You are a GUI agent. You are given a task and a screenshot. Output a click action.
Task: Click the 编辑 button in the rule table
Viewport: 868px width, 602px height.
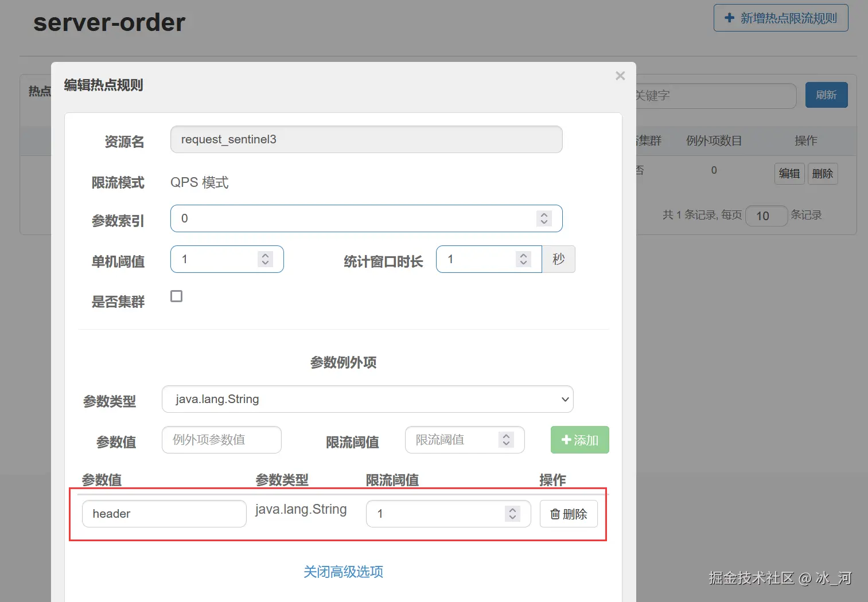pyautogui.click(x=789, y=174)
